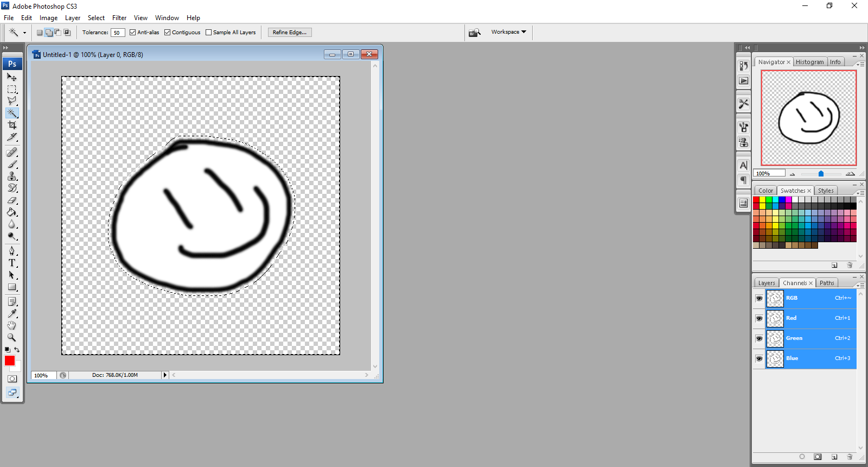Select the Paint Bucket tool
The height and width of the screenshot is (467, 868).
click(12, 212)
